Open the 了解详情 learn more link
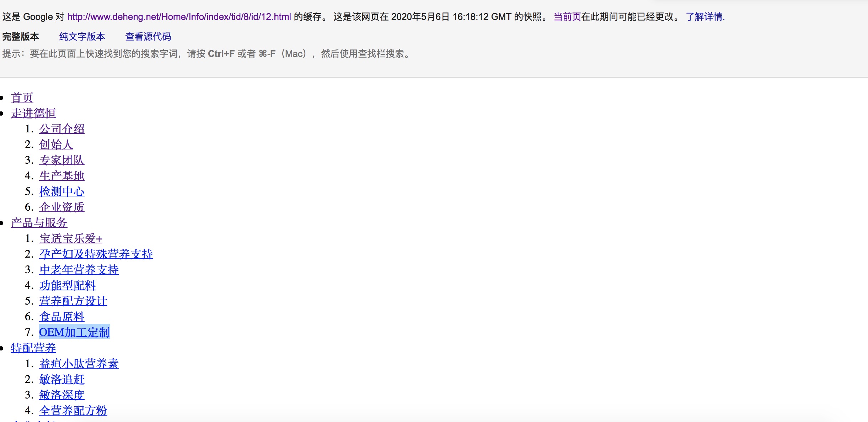 [x=705, y=17]
